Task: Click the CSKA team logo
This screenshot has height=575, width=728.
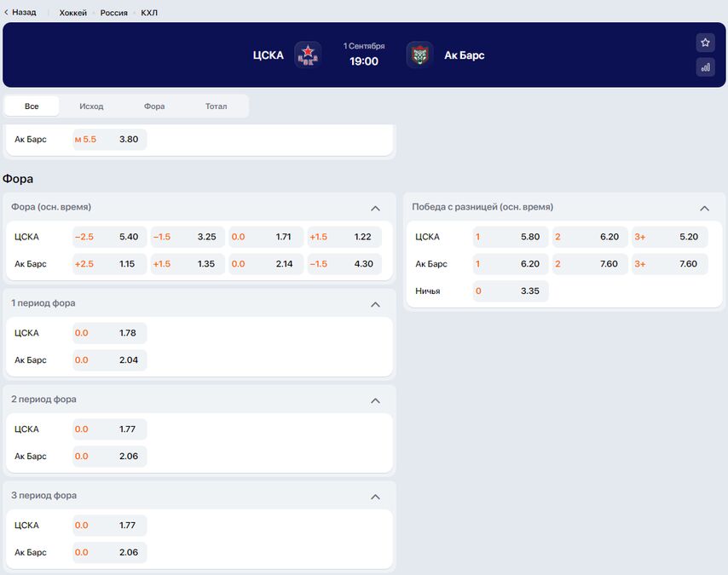Action: coord(308,55)
